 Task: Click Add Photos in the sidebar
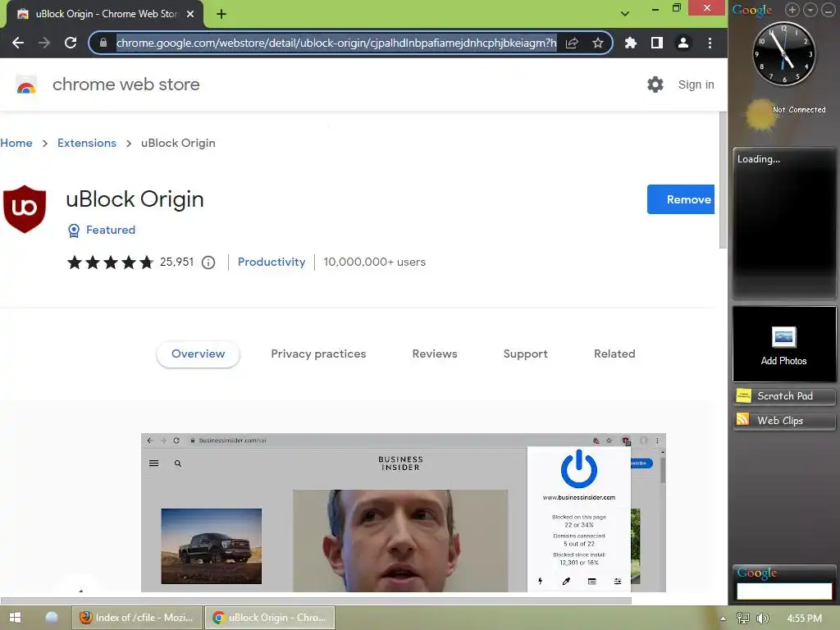(x=783, y=345)
